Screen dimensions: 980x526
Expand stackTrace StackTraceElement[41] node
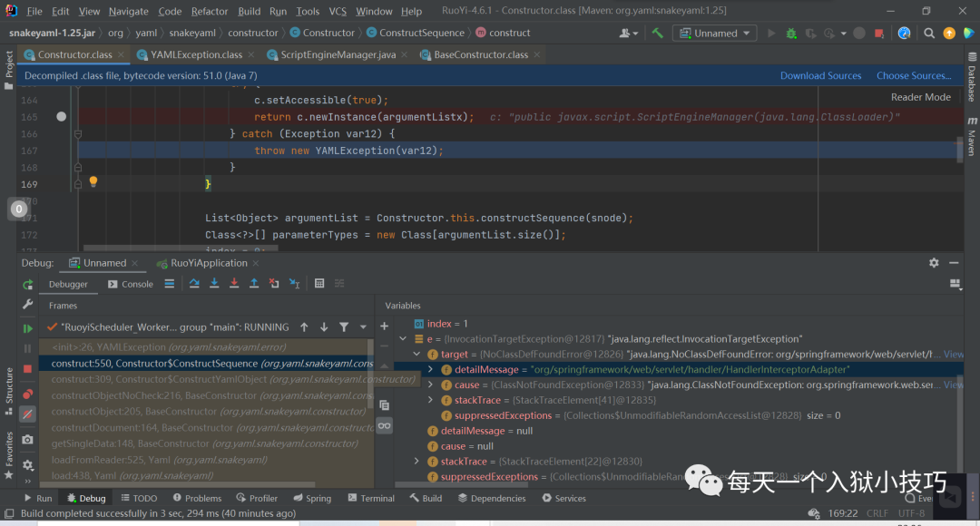click(431, 401)
